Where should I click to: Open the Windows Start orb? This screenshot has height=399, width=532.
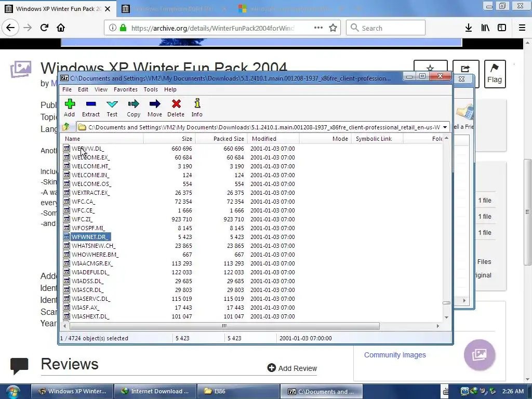click(x=12, y=392)
